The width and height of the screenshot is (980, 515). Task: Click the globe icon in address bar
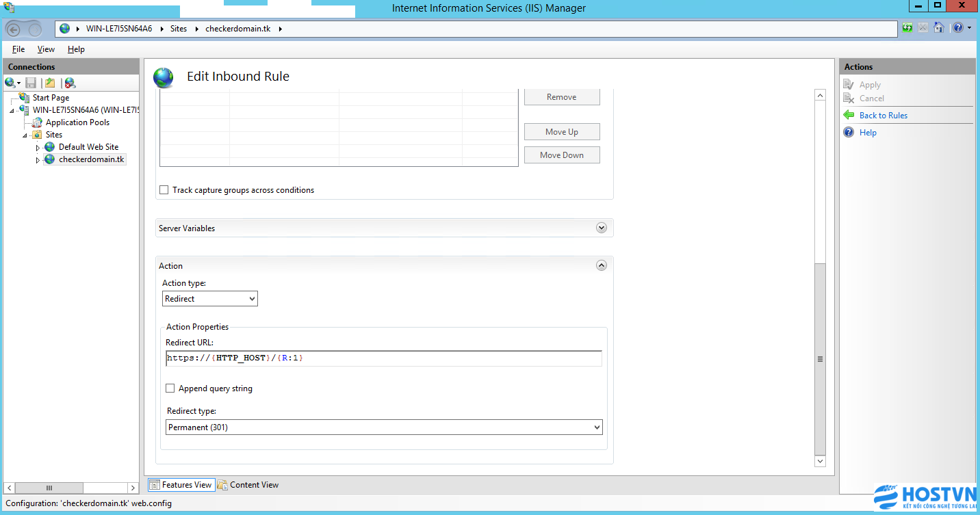(x=65, y=29)
